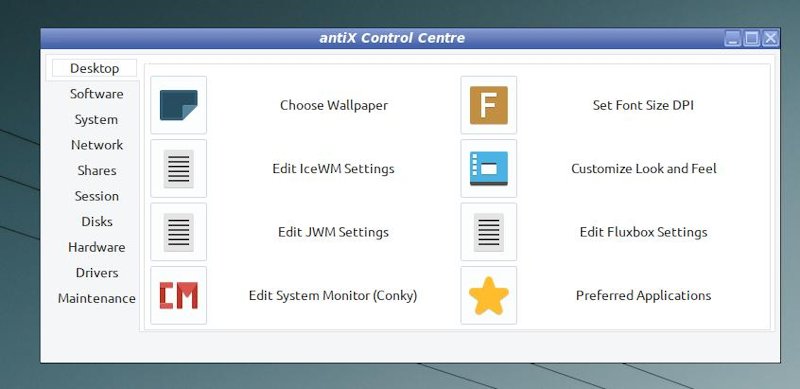The width and height of the screenshot is (800, 389).
Task: Switch to the Shares tab
Action: 97,171
